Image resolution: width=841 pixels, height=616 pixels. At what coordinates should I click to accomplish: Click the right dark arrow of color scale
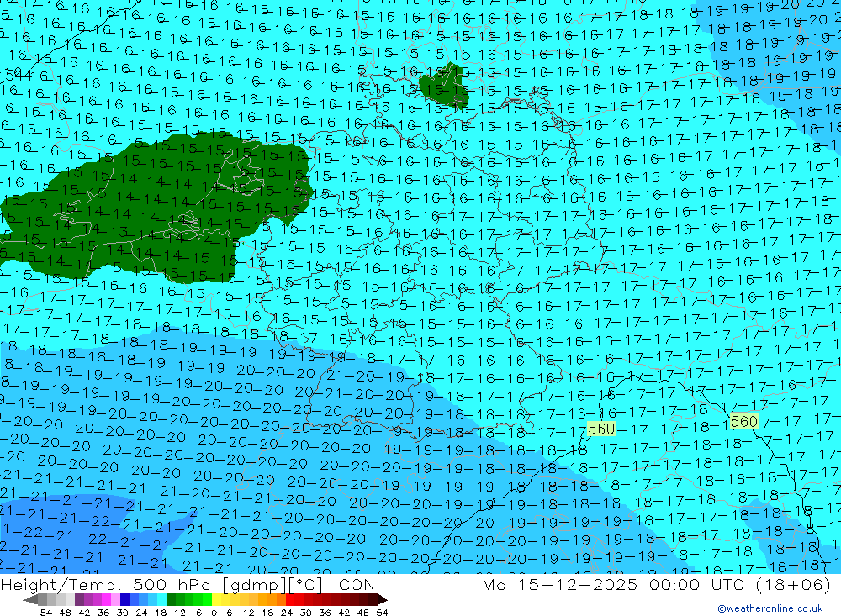pyautogui.click(x=383, y=600)
